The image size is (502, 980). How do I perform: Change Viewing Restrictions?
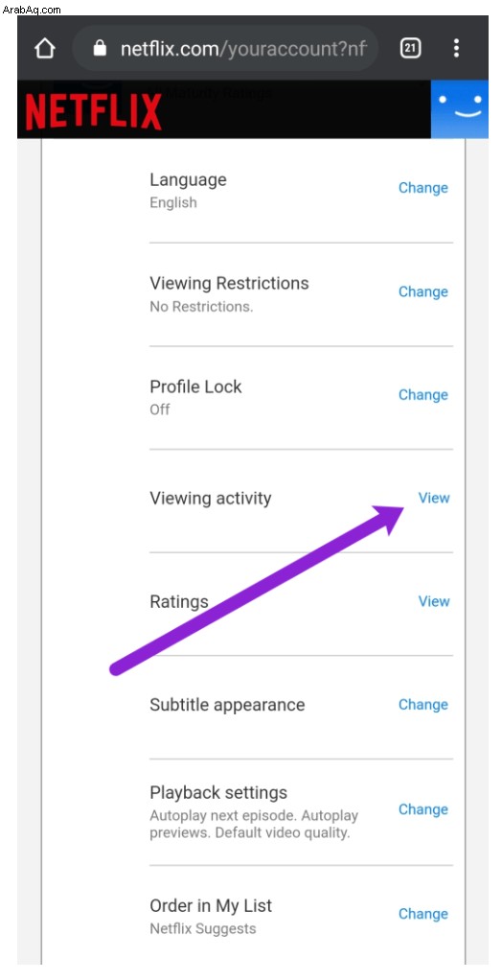[x=422, y=292]
